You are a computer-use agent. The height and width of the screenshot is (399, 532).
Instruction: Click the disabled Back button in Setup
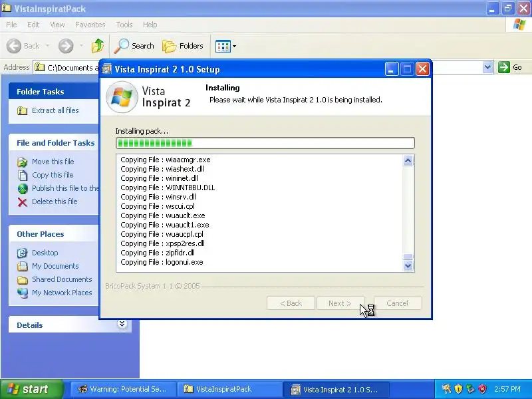(291, 303)
